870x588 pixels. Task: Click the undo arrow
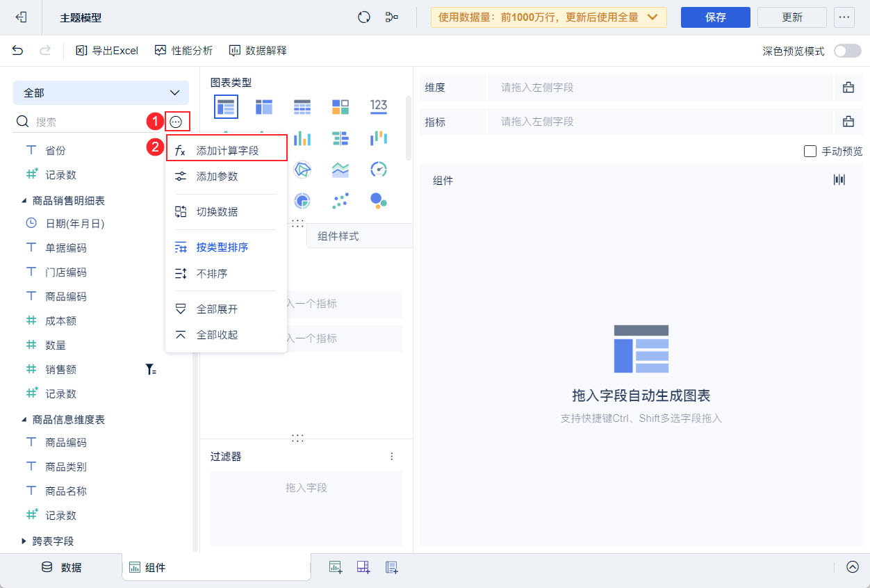[18, 50]
